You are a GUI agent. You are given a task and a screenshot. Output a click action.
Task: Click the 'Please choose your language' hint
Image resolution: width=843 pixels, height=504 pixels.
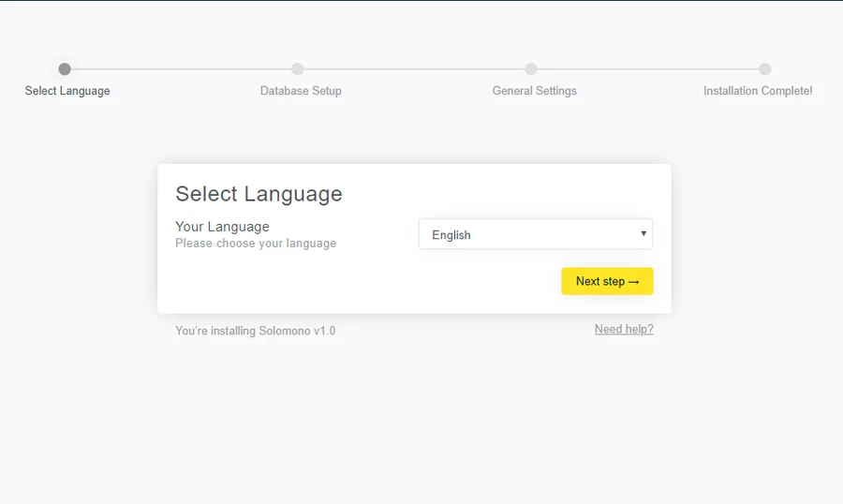coord(256,244)
